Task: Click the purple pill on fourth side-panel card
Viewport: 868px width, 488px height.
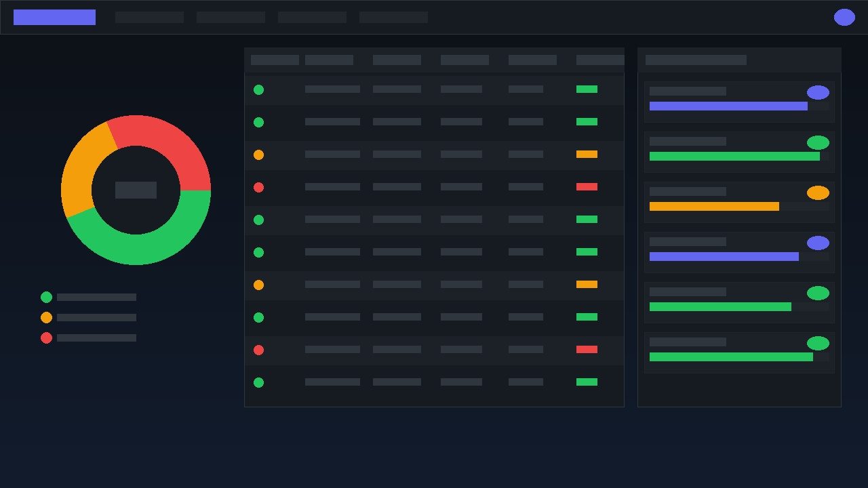Action: pyautogui.click(x=818, y=243)
